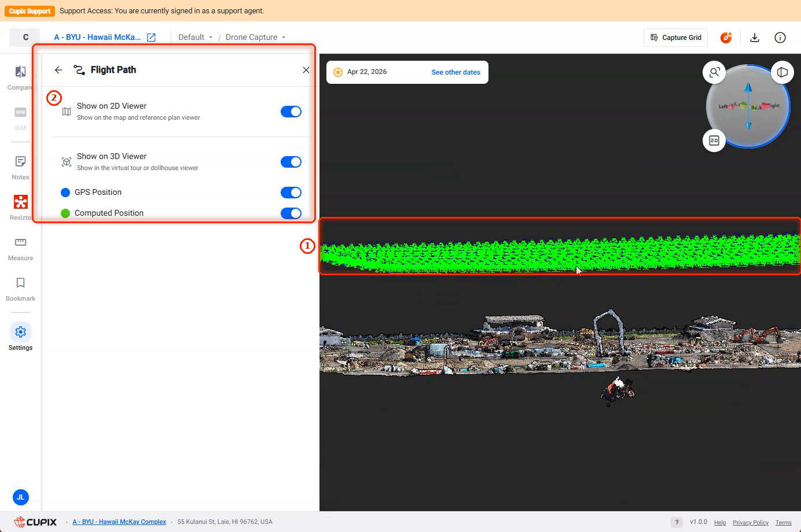Click the orange assistant icon in header
801x532 pixels.
pyautogui.click(x=726, y=38)
